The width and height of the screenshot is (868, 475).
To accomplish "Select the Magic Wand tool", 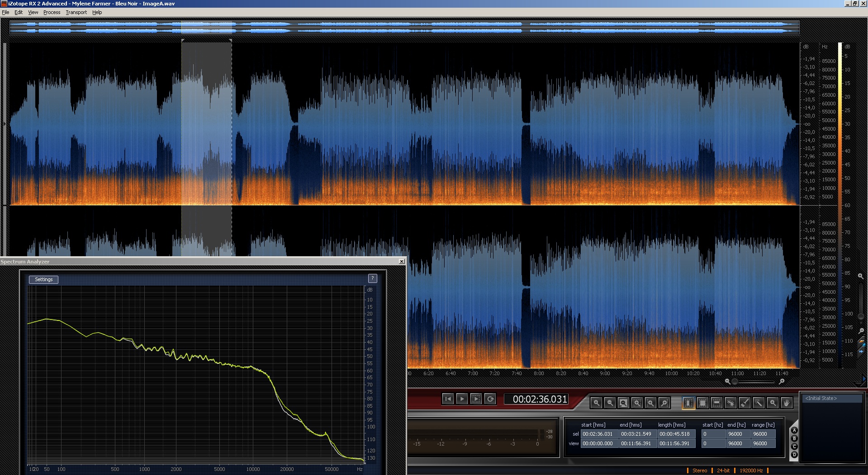I will (759, 402).
